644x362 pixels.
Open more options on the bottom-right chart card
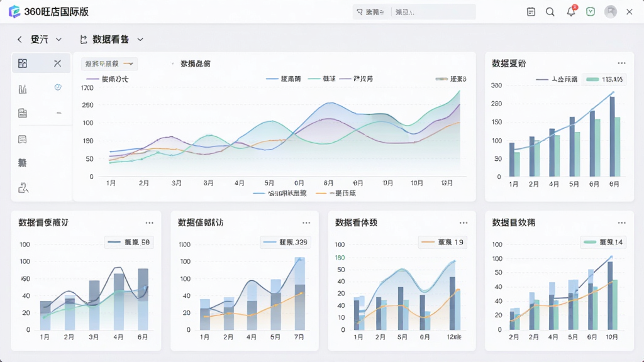(x=621, y=223)
